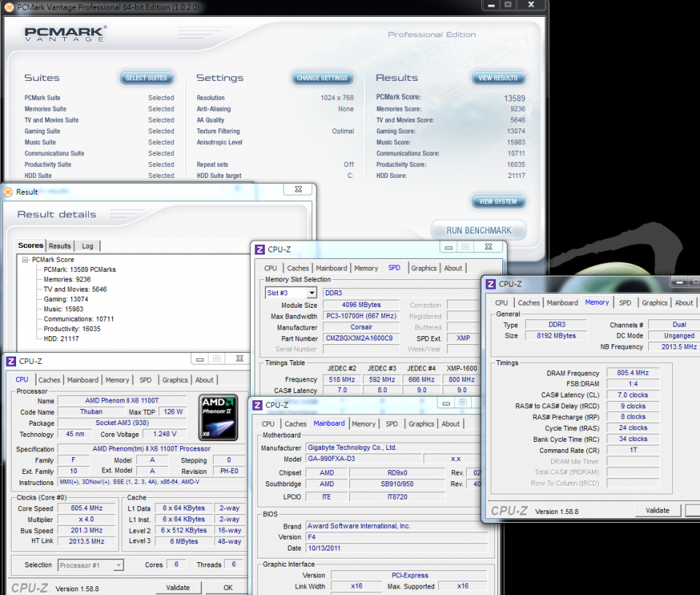
Task: Toggle the Memories Suite selection
Action: point(161,108)
